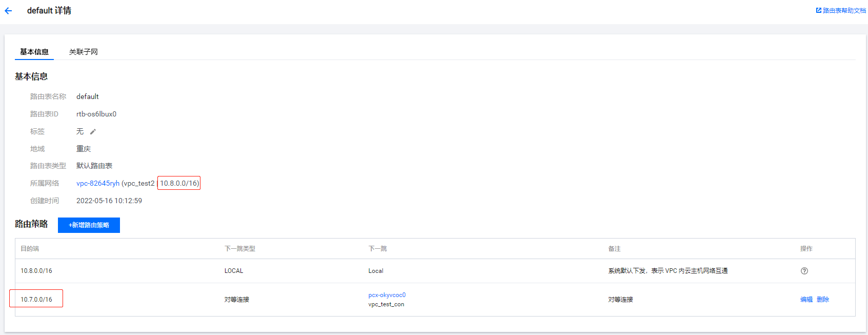
Task: Click the vpc_test_con next hop name
Action: (386, 304)
